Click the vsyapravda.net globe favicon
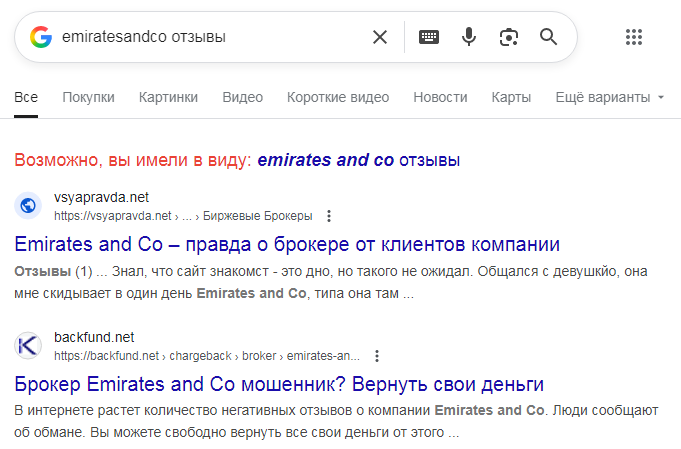The height and width of the screenshot is (449, 681). point(28,205)
